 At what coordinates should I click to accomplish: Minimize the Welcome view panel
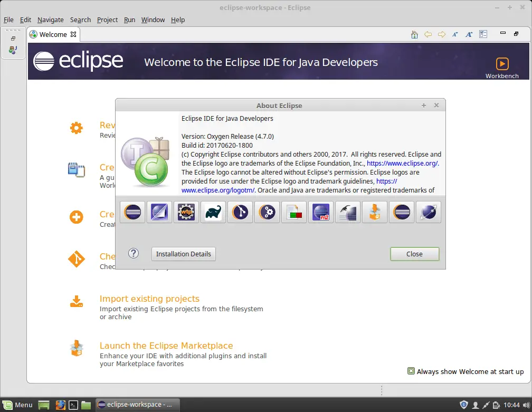[x=503, y=33]
